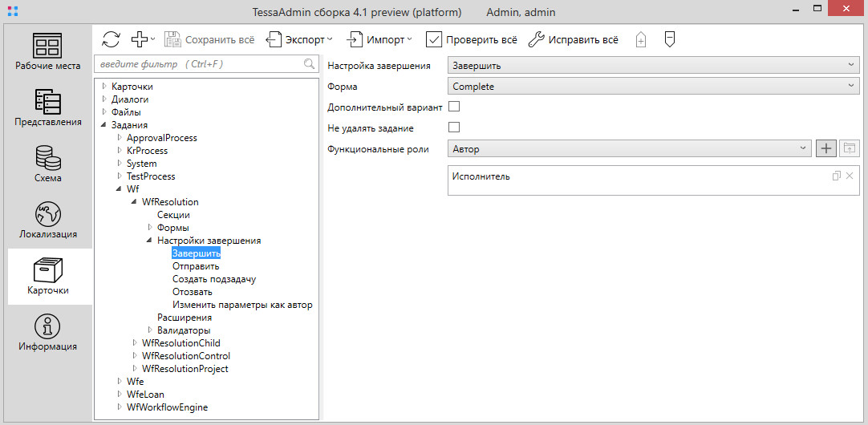The image size is (868, 425).
Task: Open the Информация sidebar section
Action: click(x=47, y=333)
